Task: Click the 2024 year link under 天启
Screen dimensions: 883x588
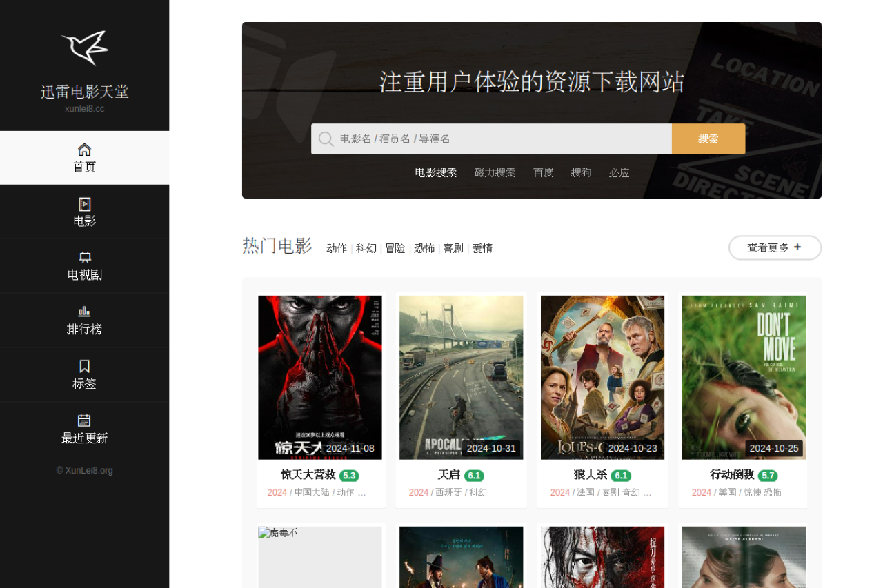Action: 419,493
